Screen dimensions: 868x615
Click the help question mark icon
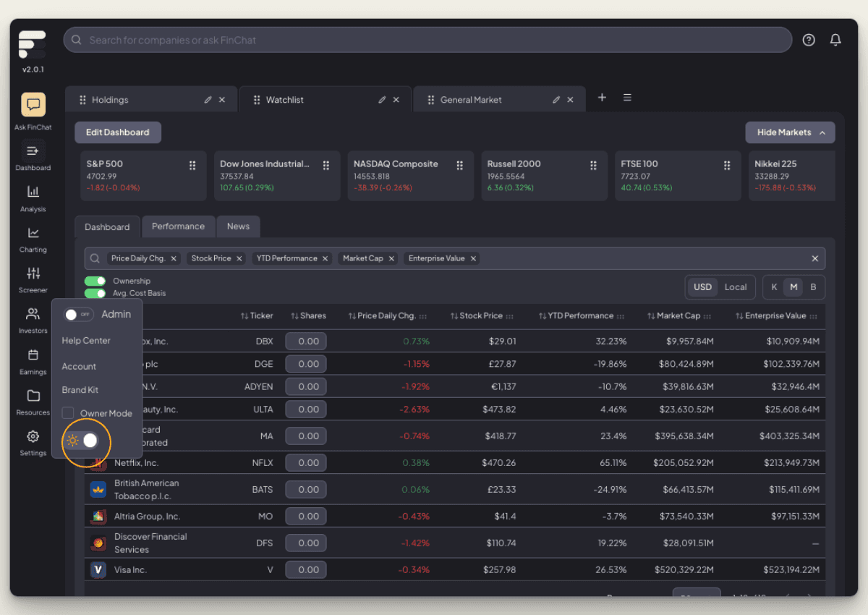coord(809,40)
